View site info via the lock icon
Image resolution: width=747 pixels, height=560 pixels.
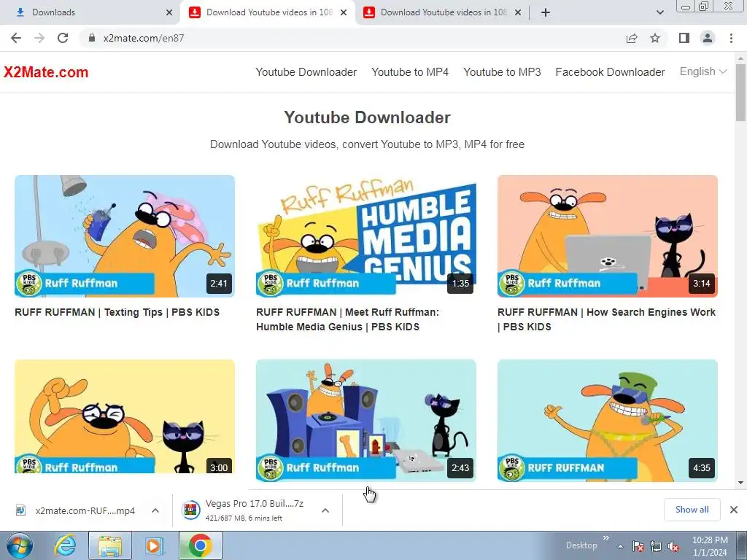[x=92, y=38]
